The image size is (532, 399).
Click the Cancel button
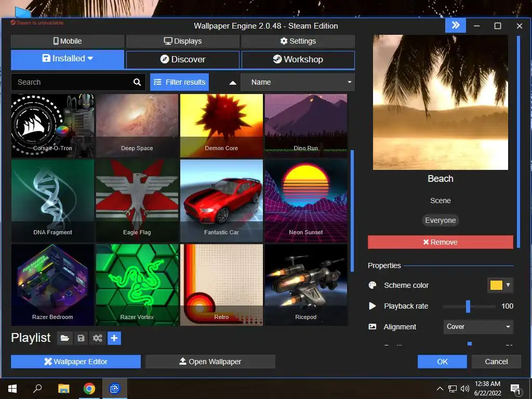496,362
